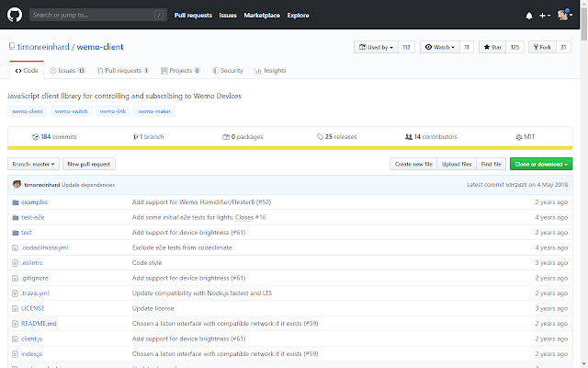Image resolution: width=588 pixels, height=368 pixels.
Task: Open the Clone or download dropdown
Action: click(540, 164)
